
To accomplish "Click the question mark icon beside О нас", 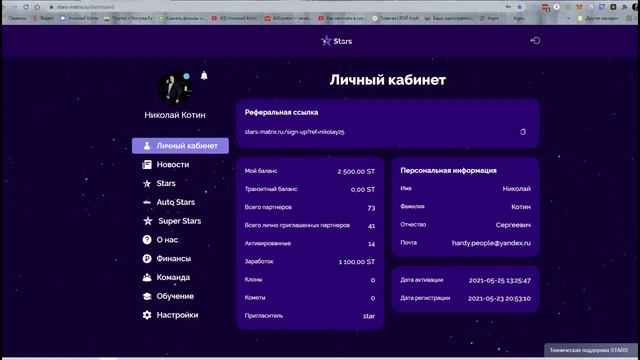I will [x=147, y=240].
